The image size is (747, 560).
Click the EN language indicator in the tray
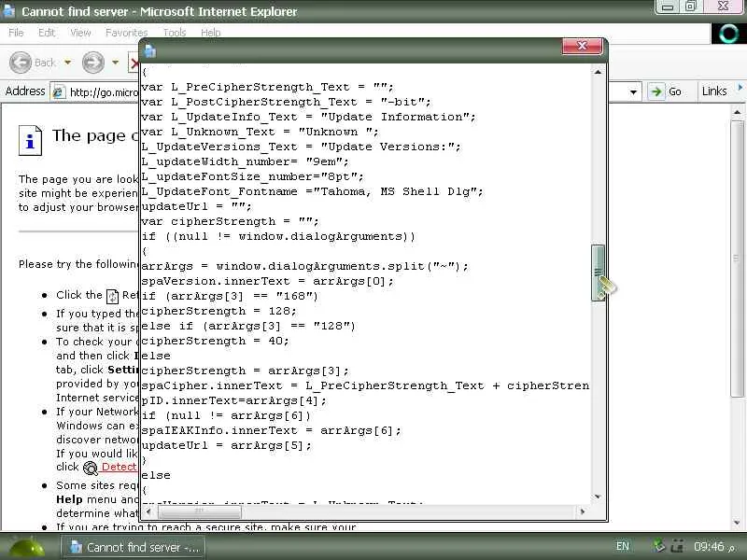(x=622, y=546)
